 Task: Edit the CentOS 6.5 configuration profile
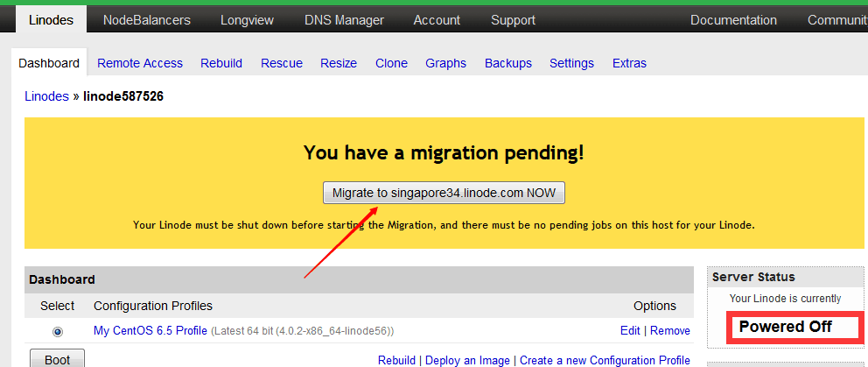click(630, 331)
